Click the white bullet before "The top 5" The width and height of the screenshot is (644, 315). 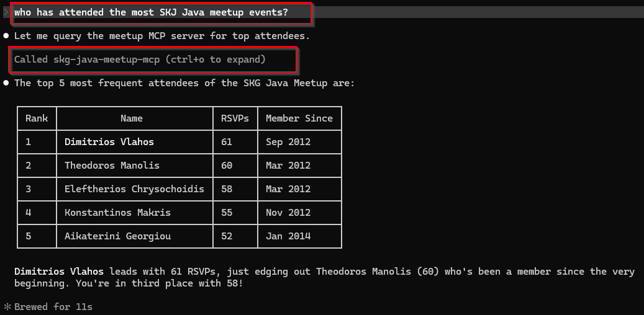pos(6,83)
